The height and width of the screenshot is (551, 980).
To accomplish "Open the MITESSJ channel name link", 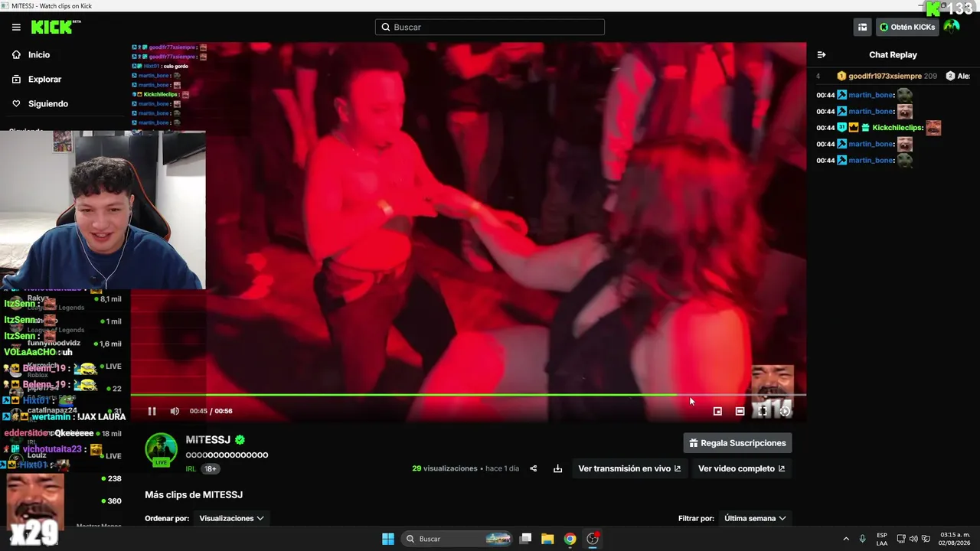I will (208, 440).
